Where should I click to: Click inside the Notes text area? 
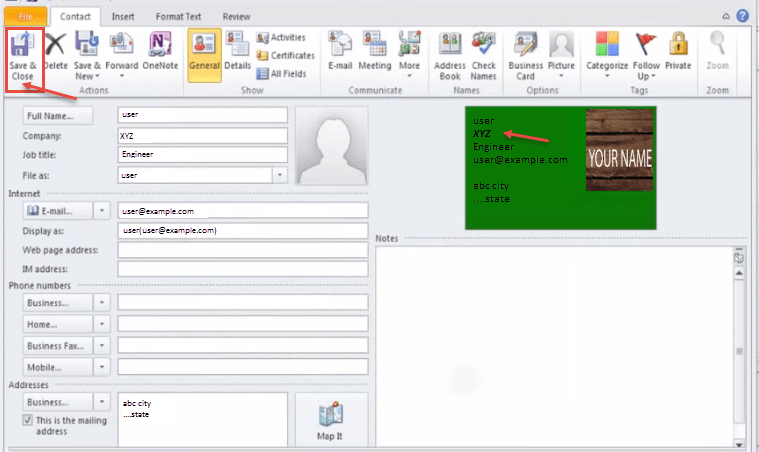coord(554,347)
